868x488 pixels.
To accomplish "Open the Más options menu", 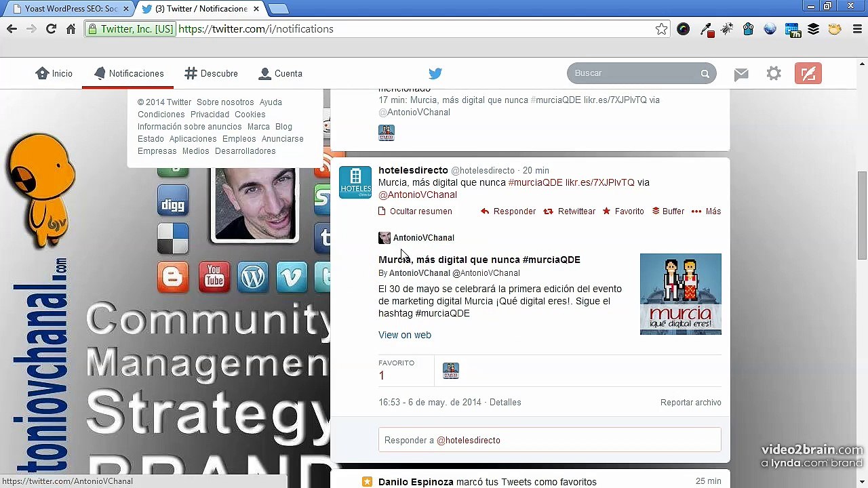I will point(705,211).
